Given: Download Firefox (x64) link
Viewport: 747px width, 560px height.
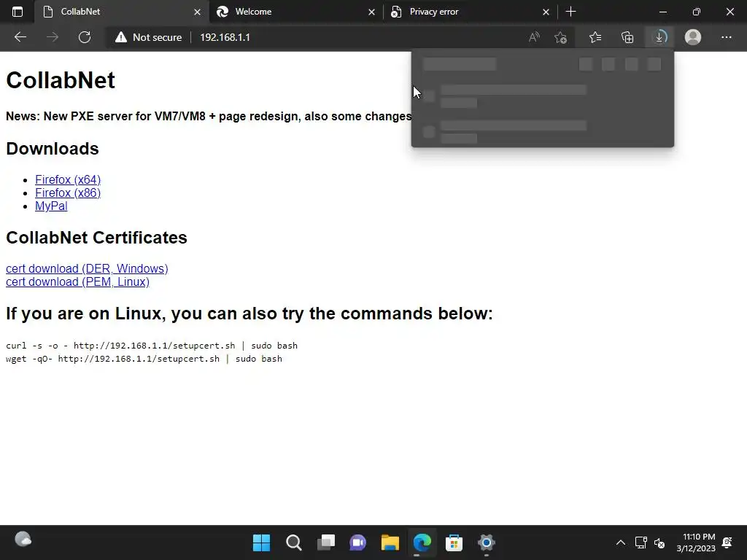Looking at the screenshot, I should coord(68,179).
